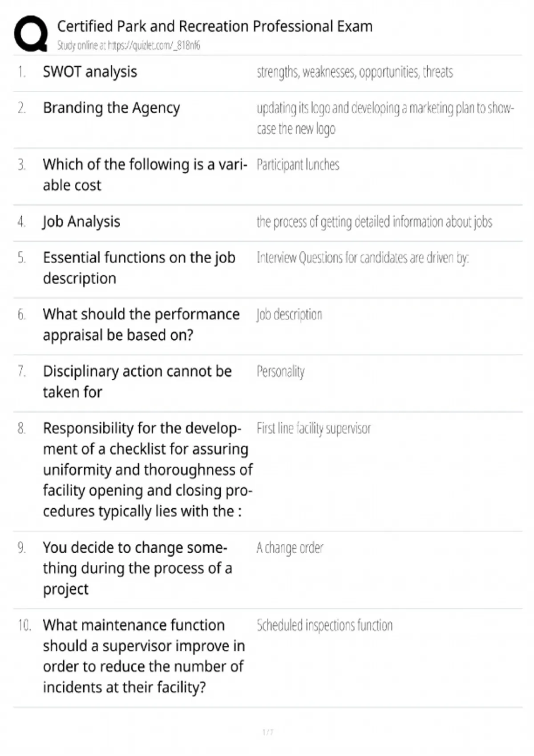Click the Quizlet Q logo icon
The height and width of the screenshot is (756, 534).
[31, 34]
